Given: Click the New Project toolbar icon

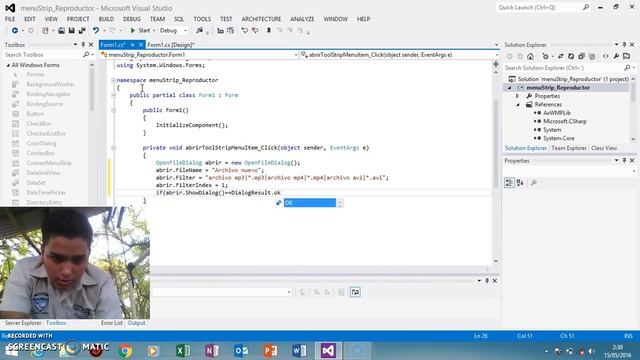Looking at the screenshot, I should [x=45, y=31].
